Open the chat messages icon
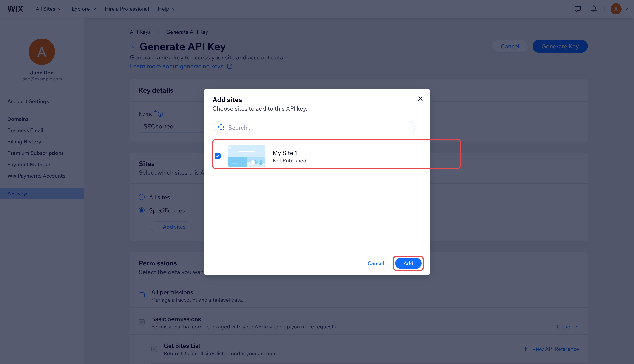The width and height of the screenshot is (634, 364). [577, 9]
